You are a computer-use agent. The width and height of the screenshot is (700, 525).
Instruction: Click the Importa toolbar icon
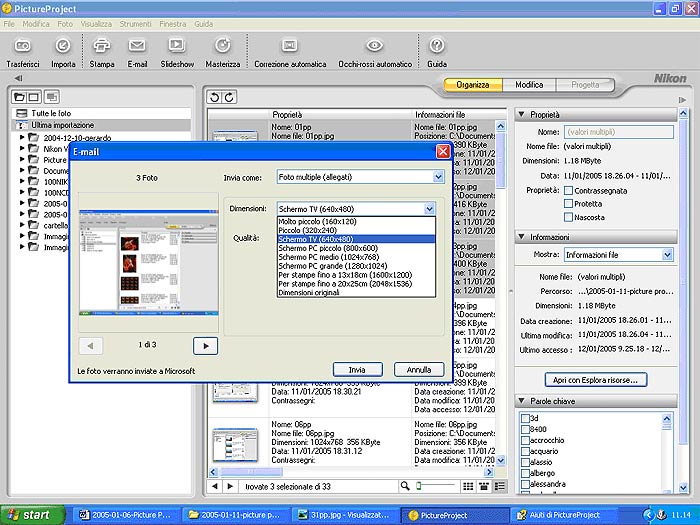pyautogui.click(x=63, y=46)
